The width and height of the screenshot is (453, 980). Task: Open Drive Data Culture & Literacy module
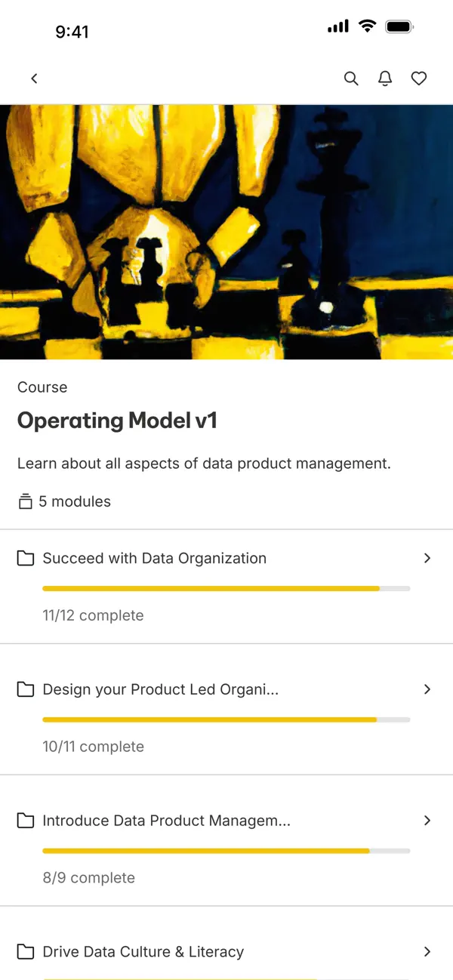tap(143, 952)
